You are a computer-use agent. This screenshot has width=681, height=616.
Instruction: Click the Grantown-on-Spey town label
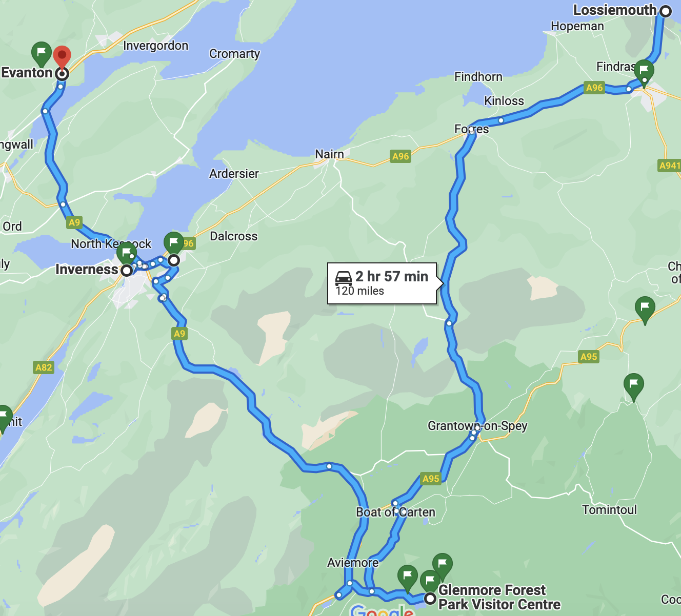(x=477, y=426)
